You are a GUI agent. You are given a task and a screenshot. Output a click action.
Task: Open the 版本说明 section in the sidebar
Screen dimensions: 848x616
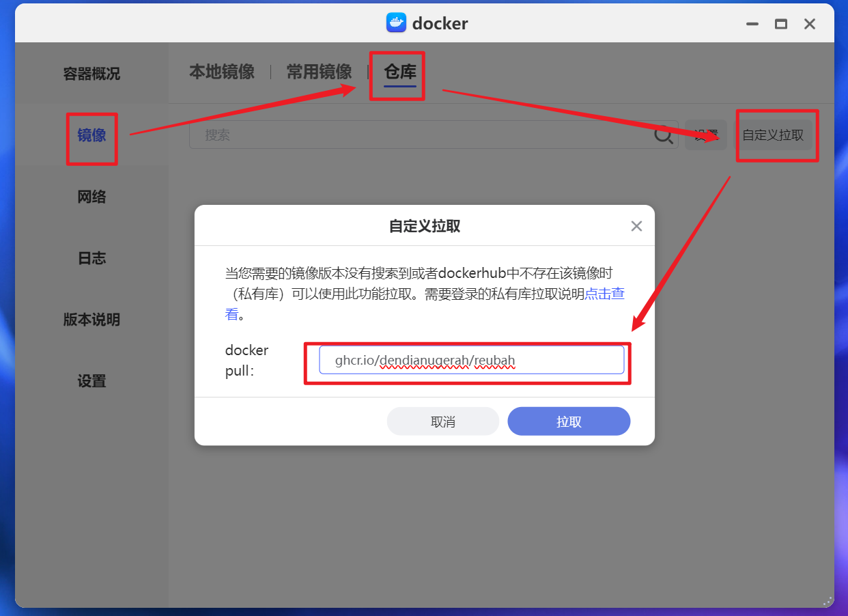tap(91, 320)
